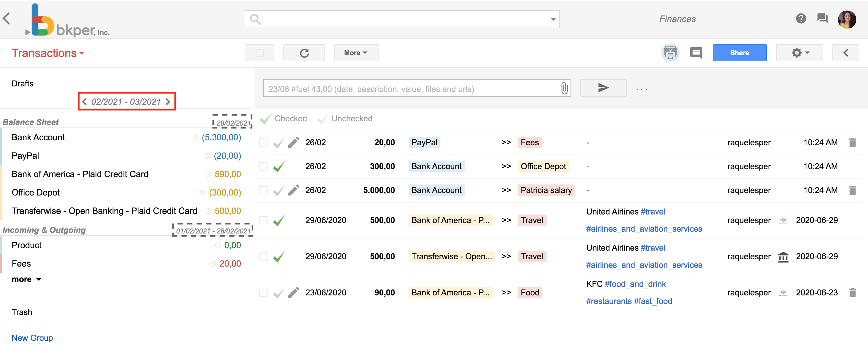Open the comments icon beside the Share button

pos(696,52)
